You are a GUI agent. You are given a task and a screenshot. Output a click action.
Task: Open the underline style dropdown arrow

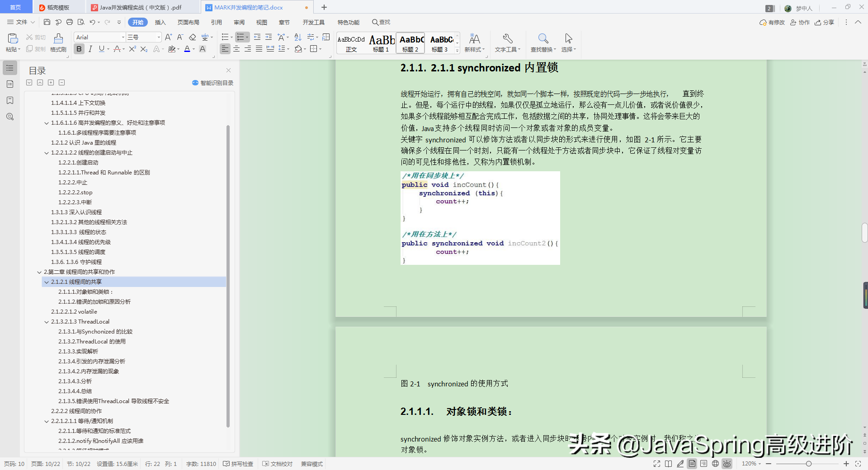click(108, 49)
